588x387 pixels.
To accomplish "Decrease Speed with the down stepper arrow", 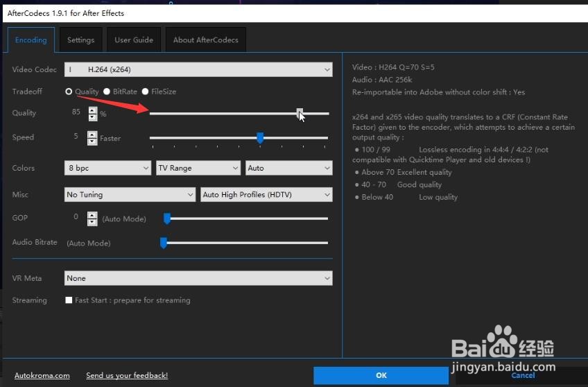I will pos(92,141).
